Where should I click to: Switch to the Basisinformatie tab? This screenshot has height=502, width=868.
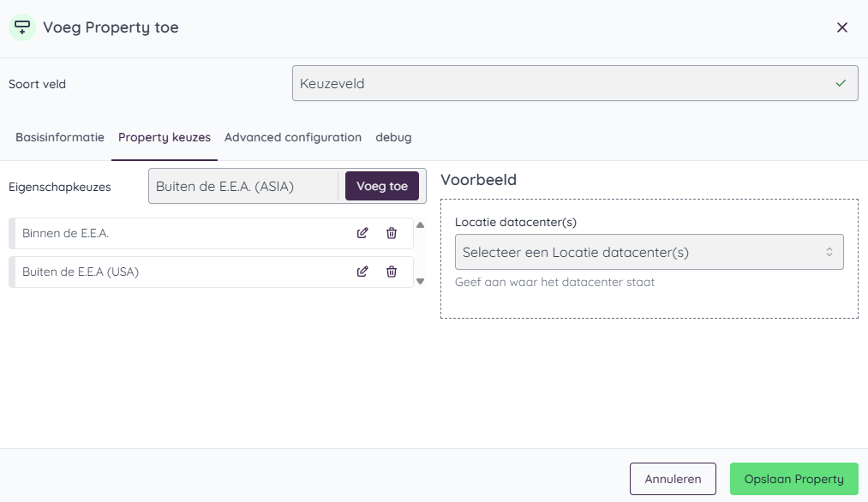(x=60, y=137)
